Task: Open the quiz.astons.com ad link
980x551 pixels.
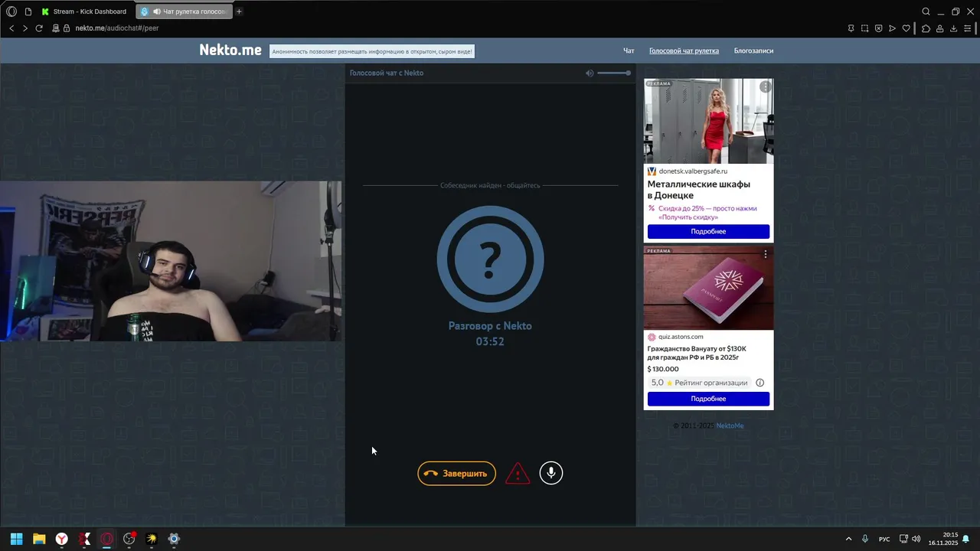Action: pyautogui.click(x=681, y=337)
